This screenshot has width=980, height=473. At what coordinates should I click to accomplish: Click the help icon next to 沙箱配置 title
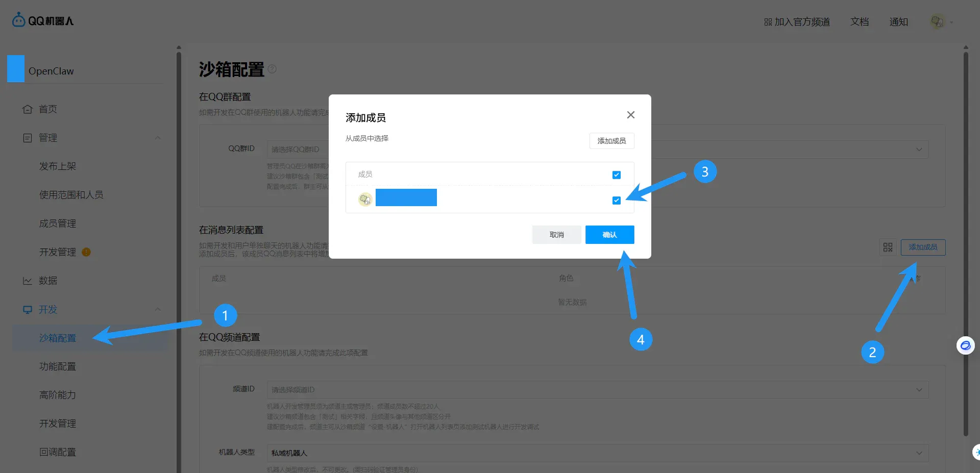click(x=272, y=69)
